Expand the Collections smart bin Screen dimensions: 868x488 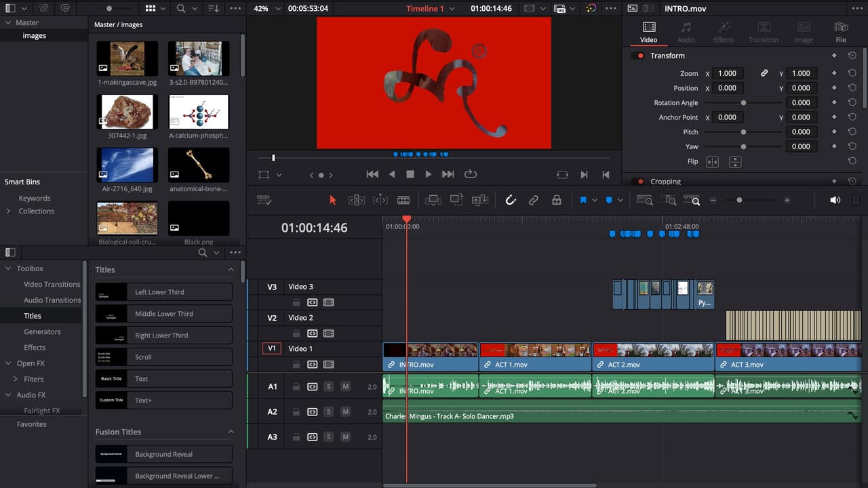coord(8,211)
